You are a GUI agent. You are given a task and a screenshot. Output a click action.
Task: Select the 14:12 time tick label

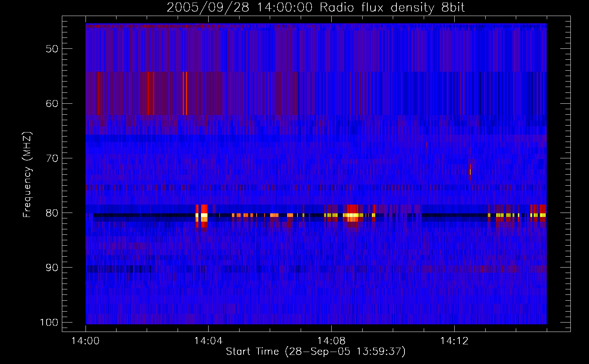454,341
